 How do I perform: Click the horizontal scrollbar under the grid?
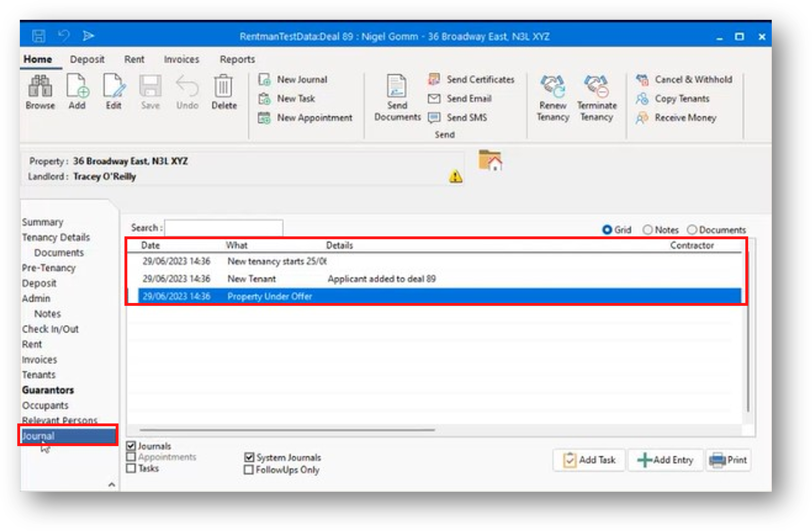[x=287, y=430]
